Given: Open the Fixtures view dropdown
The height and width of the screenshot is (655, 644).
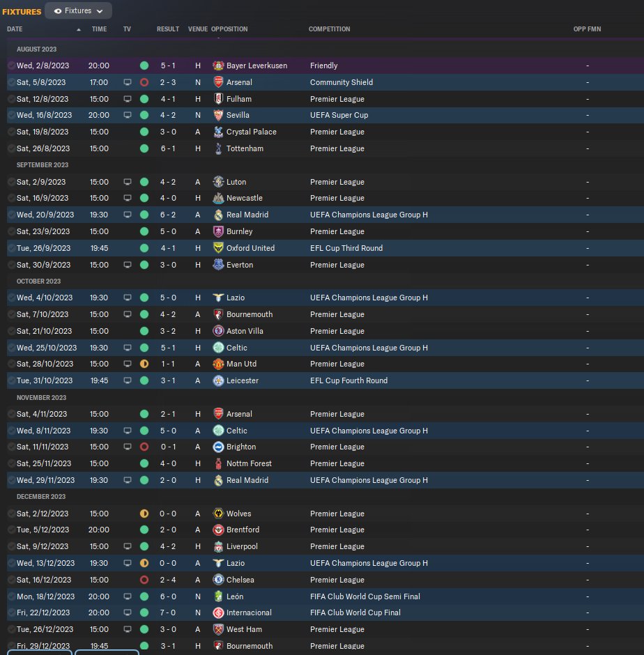Looking at the screenshot, I should (x=78, y=11).
